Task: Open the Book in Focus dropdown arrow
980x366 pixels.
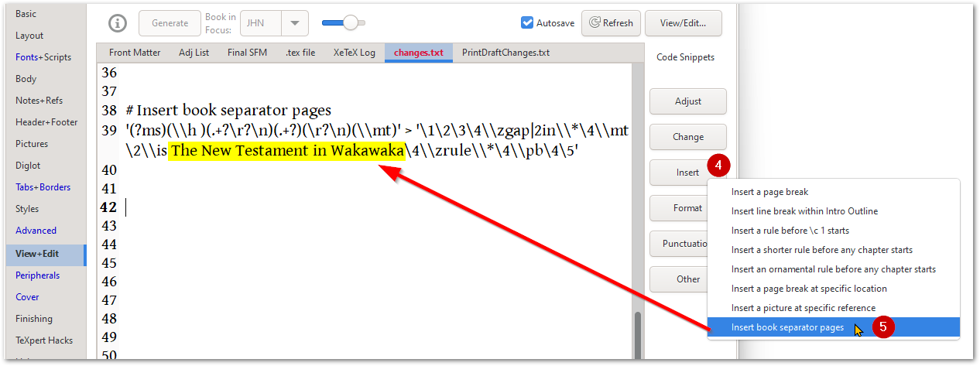Action: 294,23
